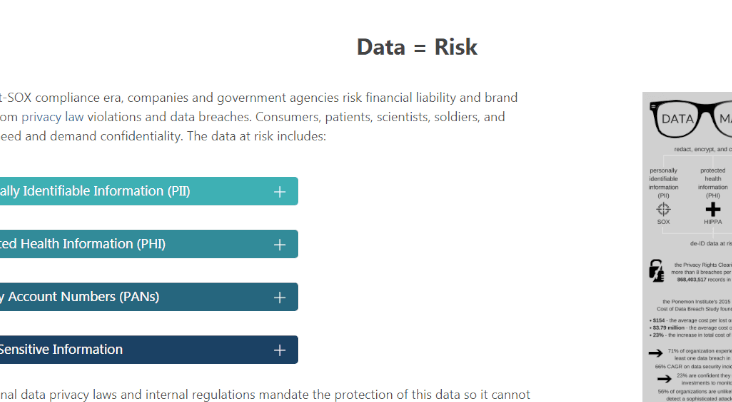Click the 'personally identifiable information' infographic label
Image resolution: width=732 pixels, height=402 pixels.
point(663,183)
